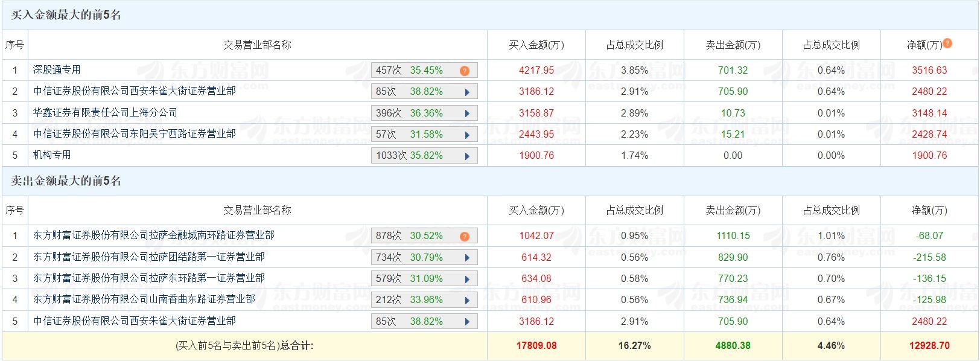Viewport: 980px width, 361px height.
Task: Click sell amount value 10.73
Action: (733, 113)
